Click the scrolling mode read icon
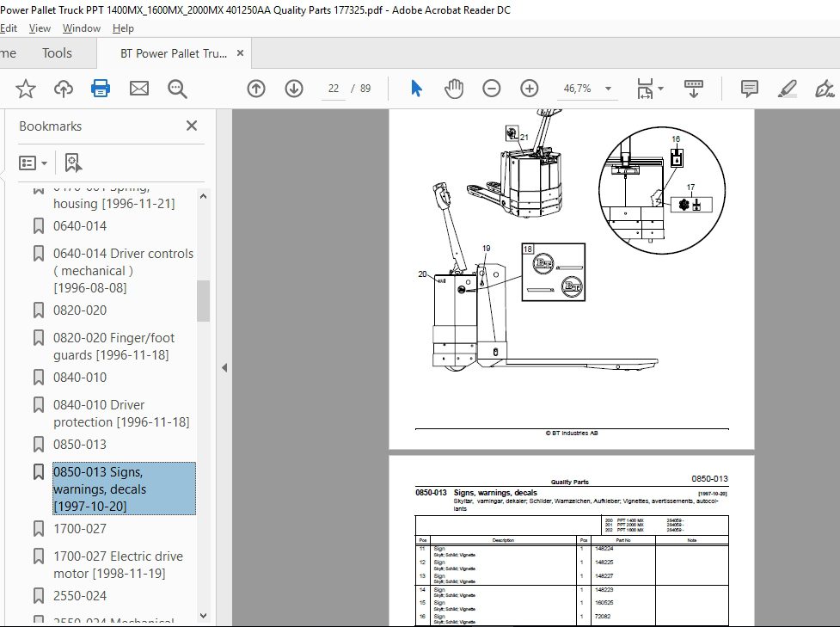Screen dimensions: 840x627 tap(693, 89)
